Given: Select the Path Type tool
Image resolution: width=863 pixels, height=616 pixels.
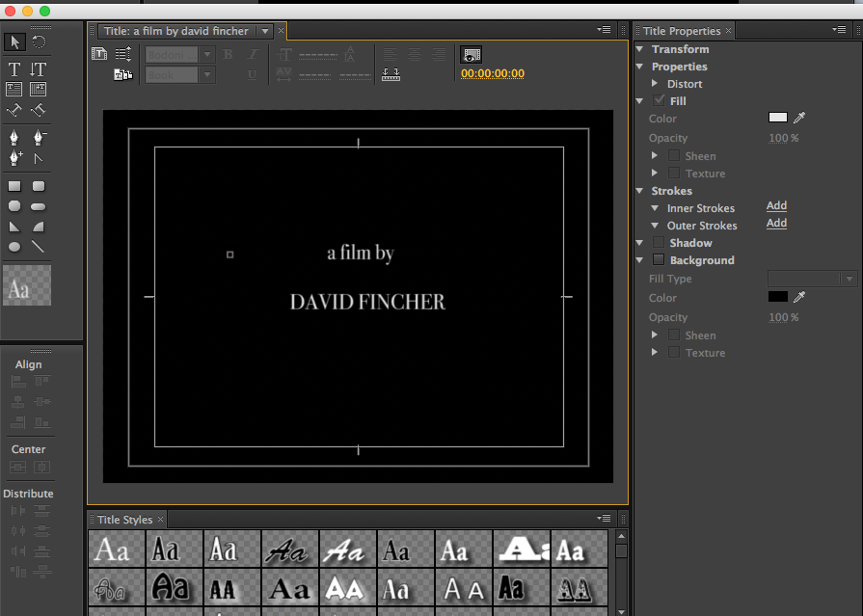Looking at the screenshot, I should click(x=14, y=110).
